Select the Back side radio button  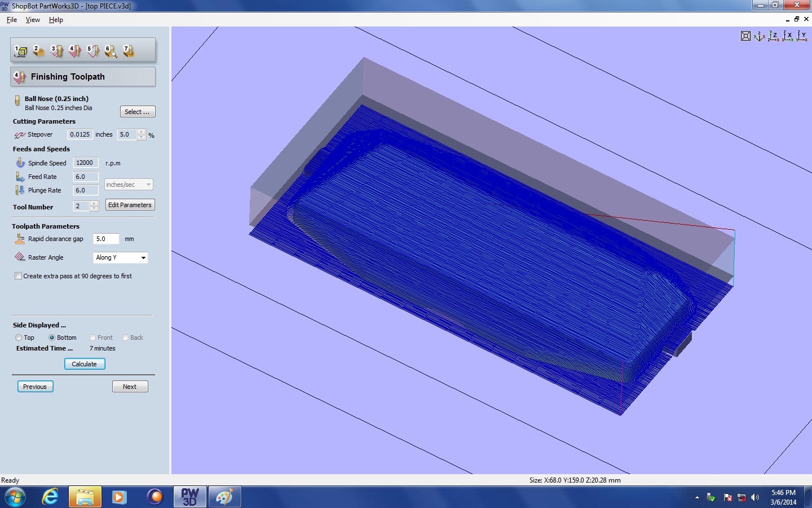click(125, 338)
